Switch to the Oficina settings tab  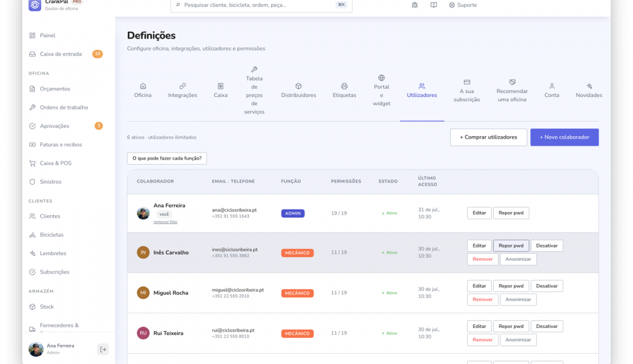[x=143, y=91]
